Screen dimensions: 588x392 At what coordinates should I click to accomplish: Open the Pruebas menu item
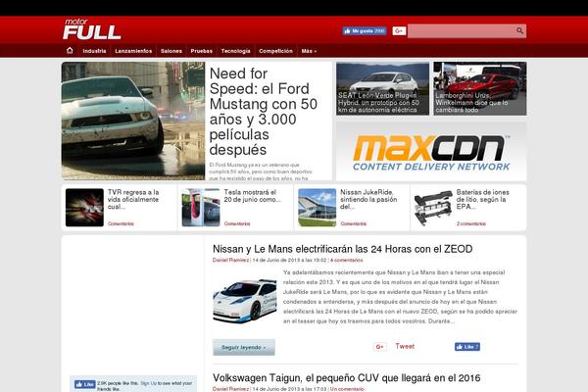pyautogui.click(x=201, y=51)
